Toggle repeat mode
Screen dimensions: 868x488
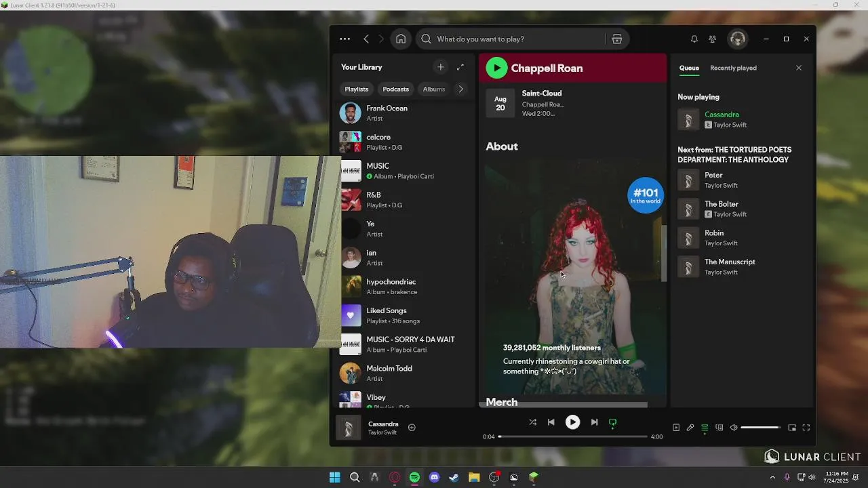click(612, 422)
